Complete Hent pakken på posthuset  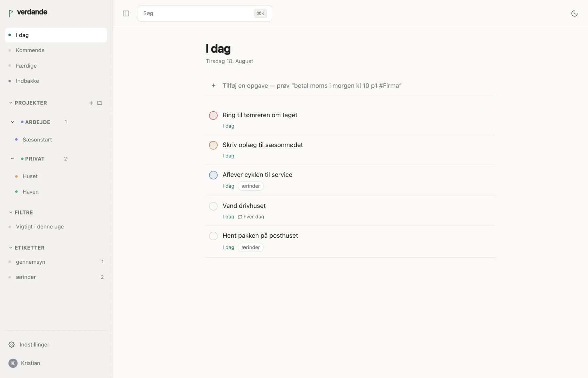[213, 236]
